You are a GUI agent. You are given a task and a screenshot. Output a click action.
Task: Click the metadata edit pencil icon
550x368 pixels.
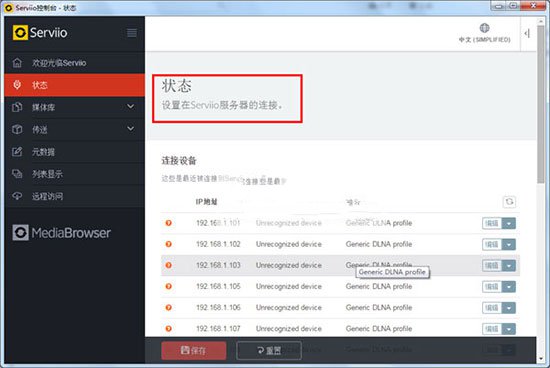coord(17,152)
